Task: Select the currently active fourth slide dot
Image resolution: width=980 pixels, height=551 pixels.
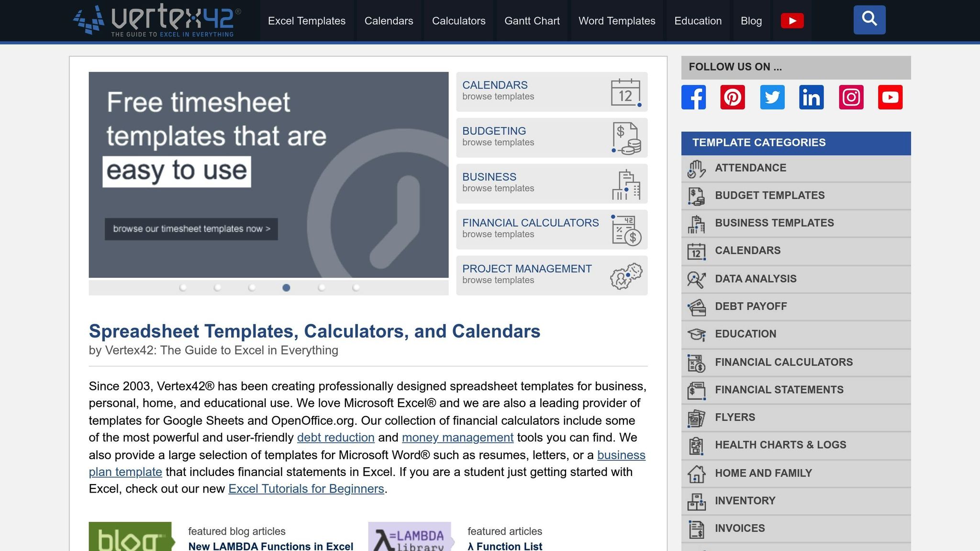Action: (286, 287)
